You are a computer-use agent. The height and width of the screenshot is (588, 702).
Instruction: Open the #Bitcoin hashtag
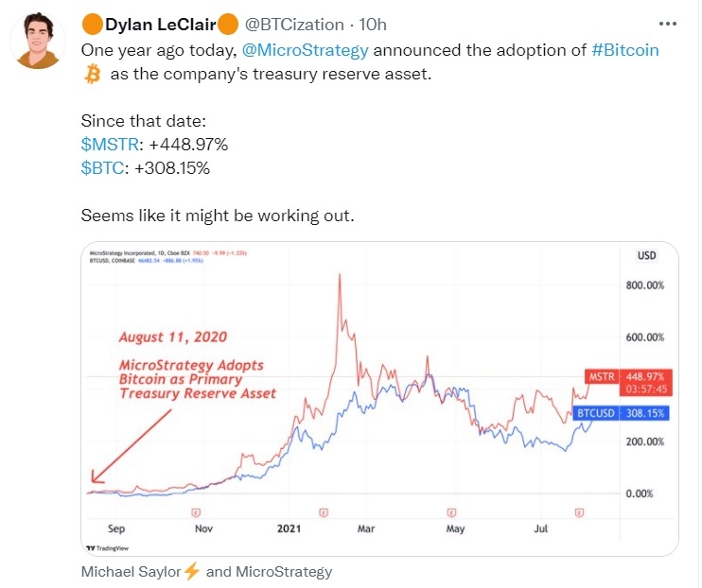pos(625,49)
